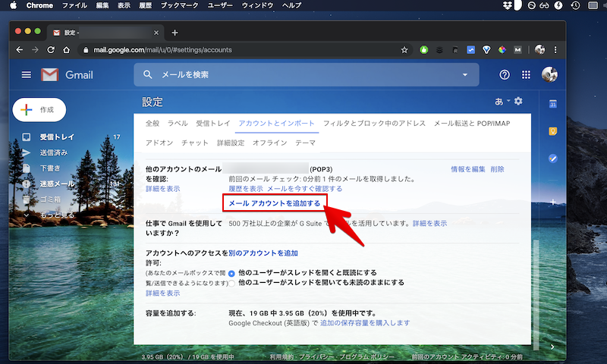Click the settings gear icon
Image resolution: width=607 pixels, height=364 pixels.
519,102
